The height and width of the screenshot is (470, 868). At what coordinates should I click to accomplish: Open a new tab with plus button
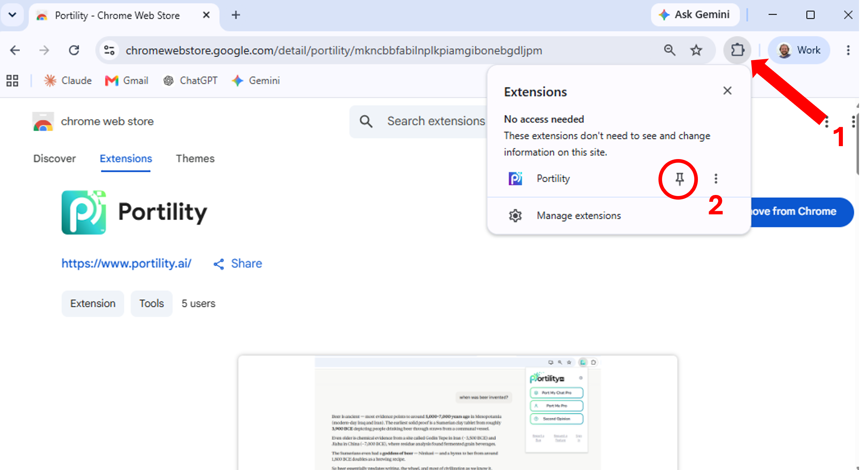click(236, 15)
